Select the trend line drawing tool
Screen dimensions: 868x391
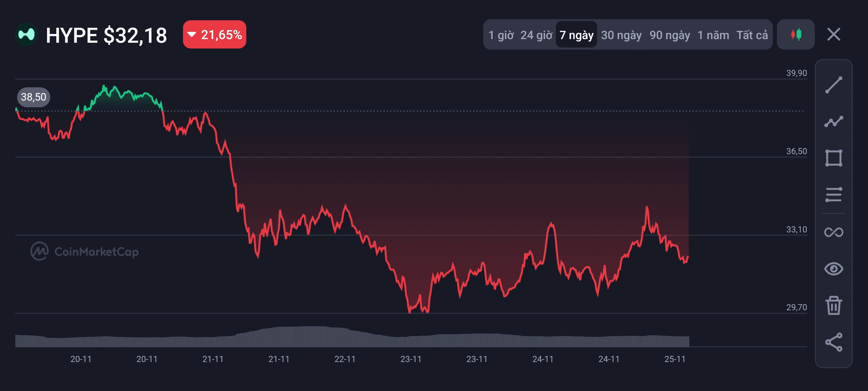point(834,85)
